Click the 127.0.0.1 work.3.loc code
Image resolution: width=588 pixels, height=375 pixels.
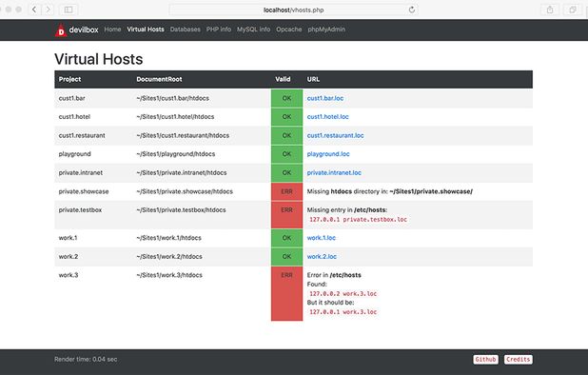coord(343,312)
